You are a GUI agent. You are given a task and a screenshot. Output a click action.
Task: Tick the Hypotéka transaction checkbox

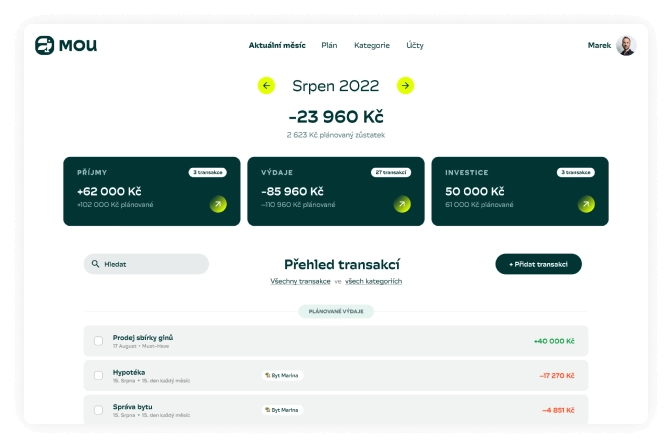coord(98,376)
